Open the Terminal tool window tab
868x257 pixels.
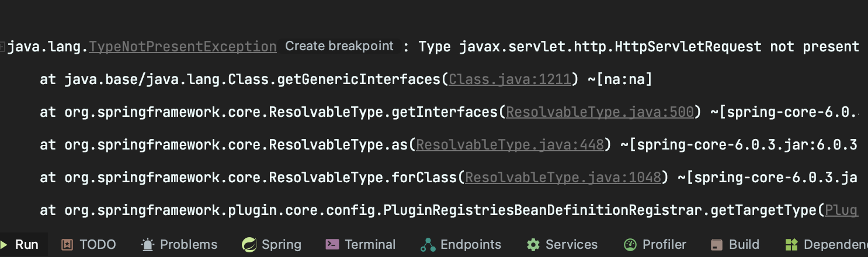(x=360, y=244)
